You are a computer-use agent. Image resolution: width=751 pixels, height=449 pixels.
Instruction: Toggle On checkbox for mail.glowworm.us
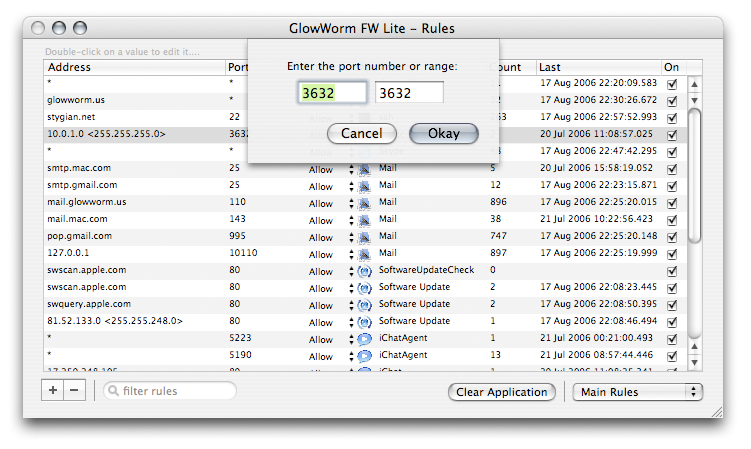(x=672, y=203)
